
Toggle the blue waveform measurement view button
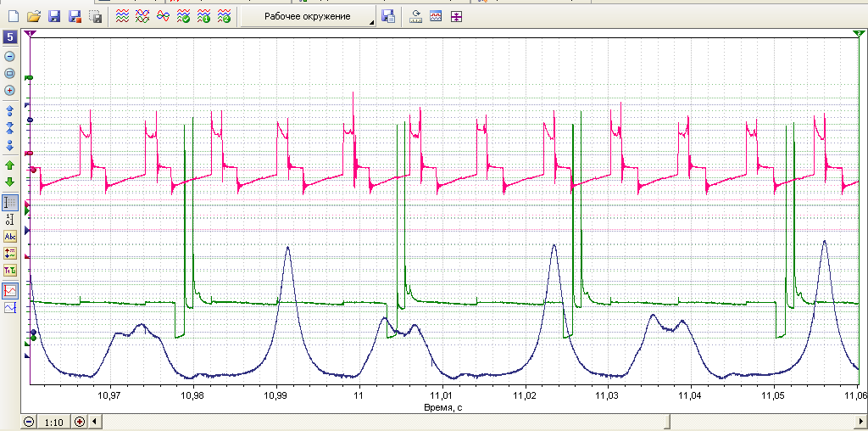[x=10, y=307]
